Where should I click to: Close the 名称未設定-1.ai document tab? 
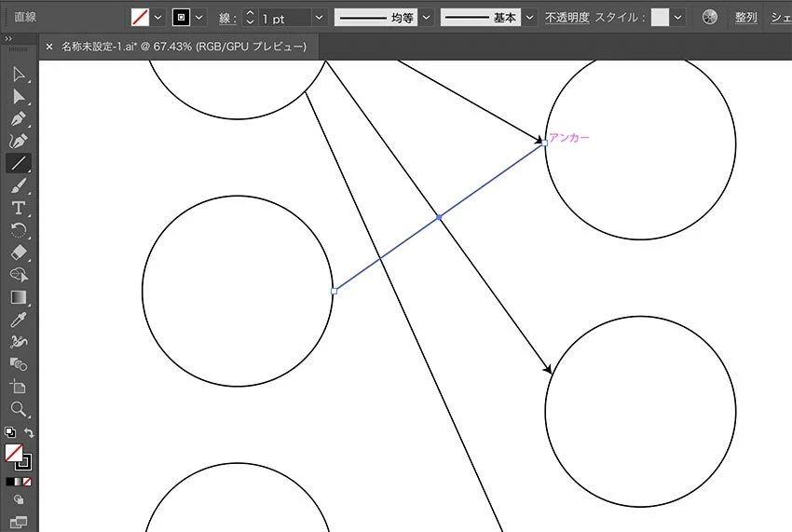[49, 47]
